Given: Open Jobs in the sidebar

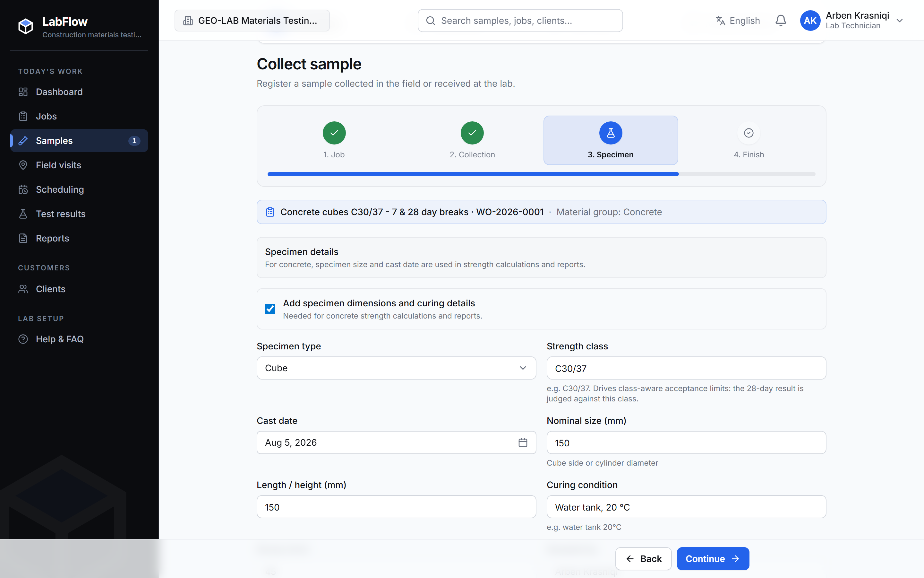Looking at the screenshot, I should (79, 116).
